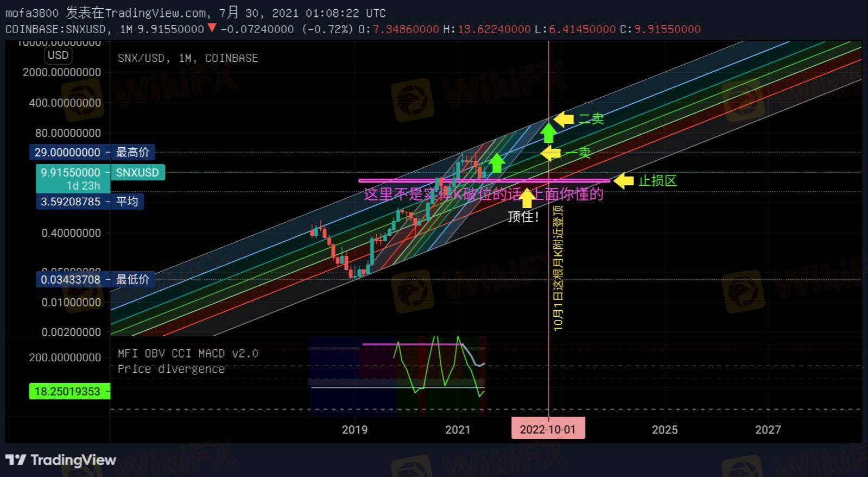868x477 pixels.
Task: Click the SNX/USD, 1M, COINBASE chart title
Action: (x=188, y=58)
